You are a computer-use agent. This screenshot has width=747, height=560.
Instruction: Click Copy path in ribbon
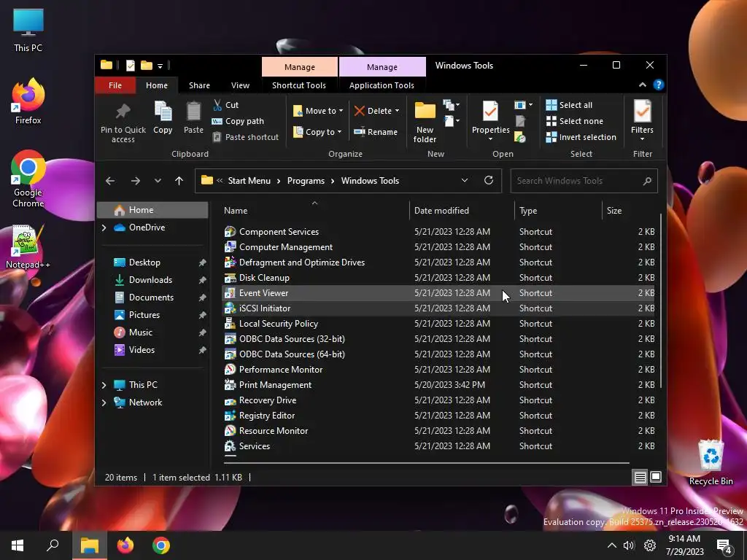pyautogui.click(x=238, y=121)
